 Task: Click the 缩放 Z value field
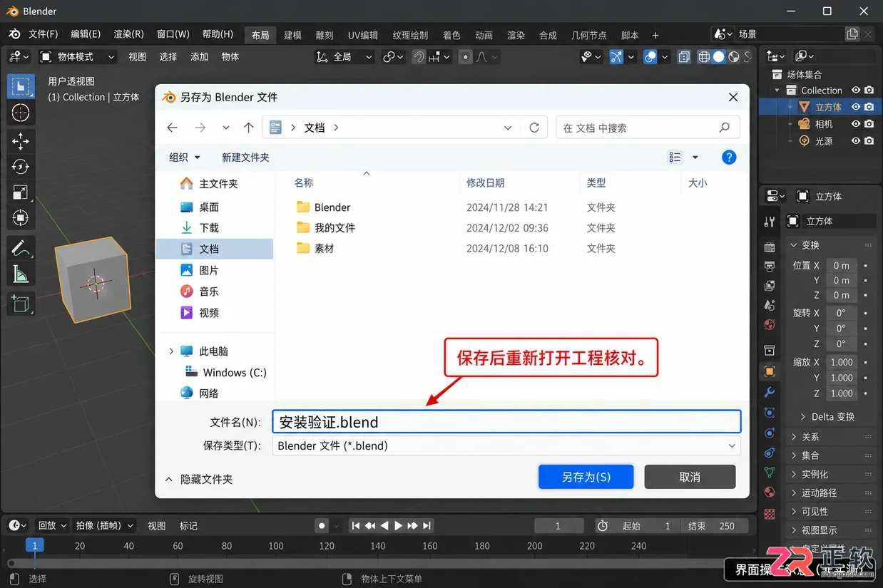tap(842, 393)
